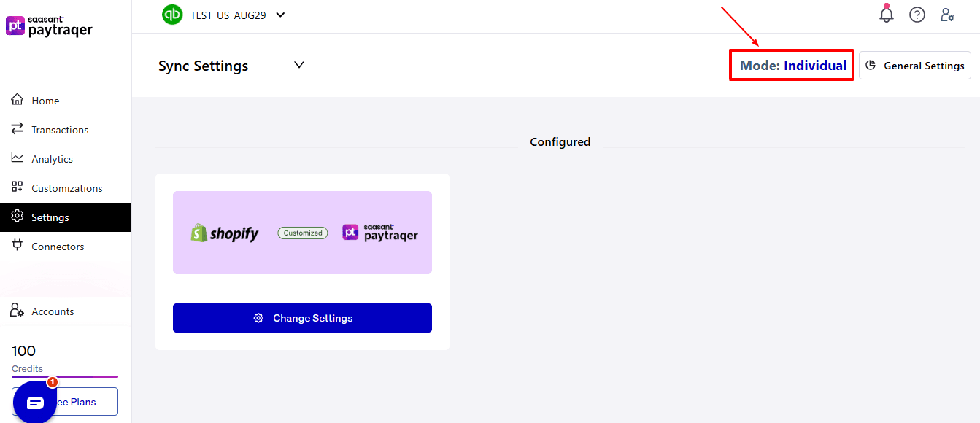The width and height of the screenshot is (980, 423).
Task: Open Accounts in the sidebar
Action: 53,311
